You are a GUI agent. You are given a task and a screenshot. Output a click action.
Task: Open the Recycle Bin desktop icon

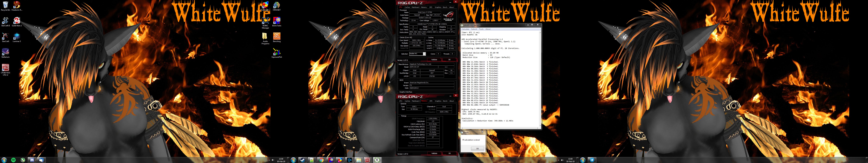(5, 6)
